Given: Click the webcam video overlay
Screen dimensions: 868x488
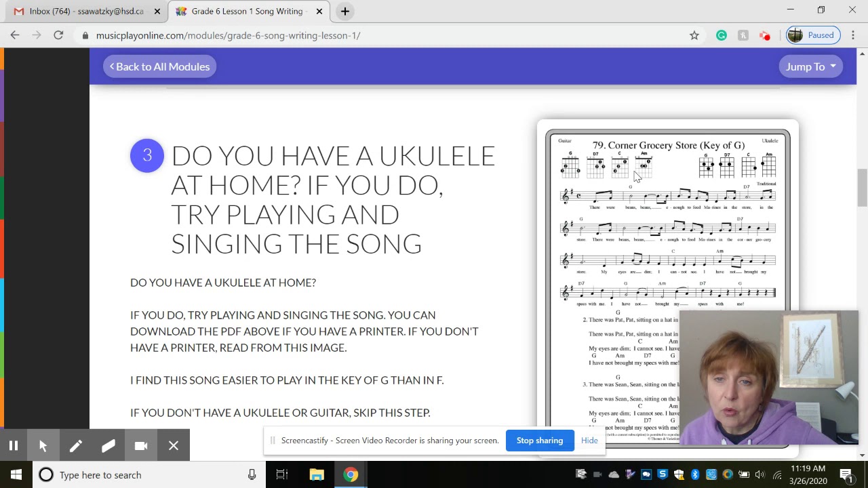Looking at the screenshot, I should click(x=770, y=378).
